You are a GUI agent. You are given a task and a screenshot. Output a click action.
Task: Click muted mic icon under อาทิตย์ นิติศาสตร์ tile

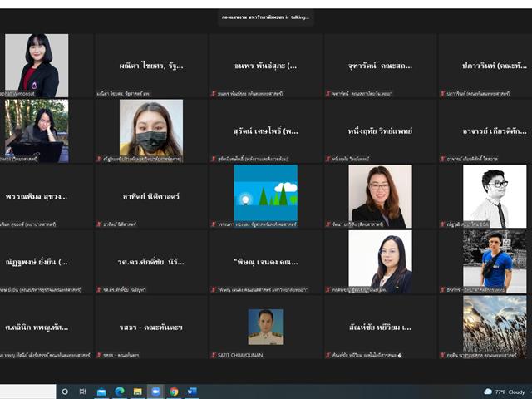99,224
